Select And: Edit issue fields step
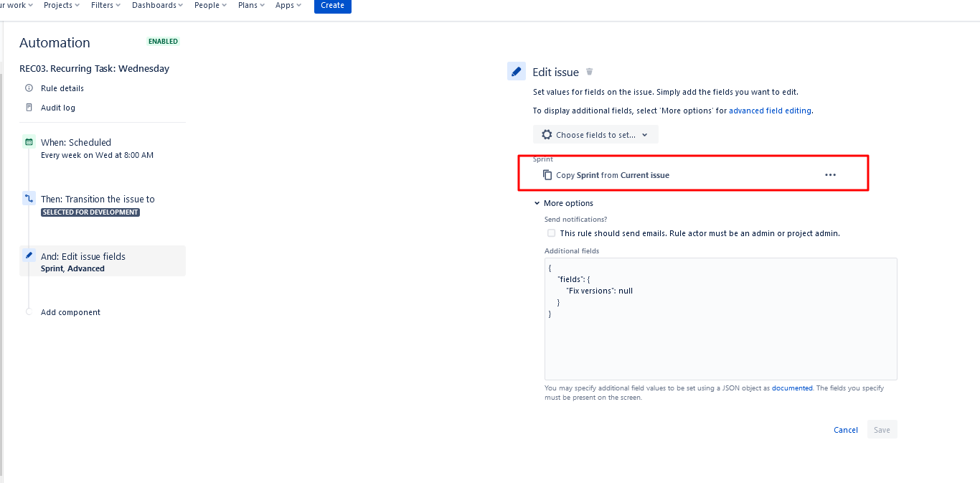The width and height of the screenshot is (980, 483). pyautogui.click(x=103, y=261)
